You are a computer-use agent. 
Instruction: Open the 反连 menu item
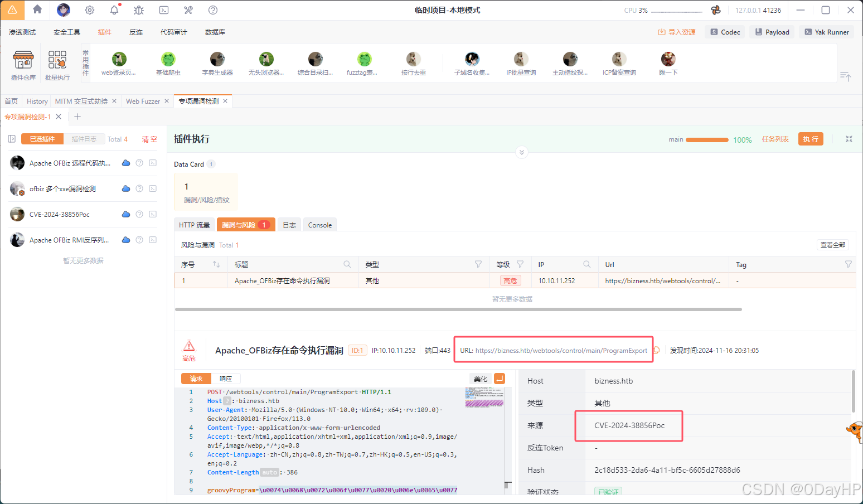pyautogui.click(x=135, y=32)
